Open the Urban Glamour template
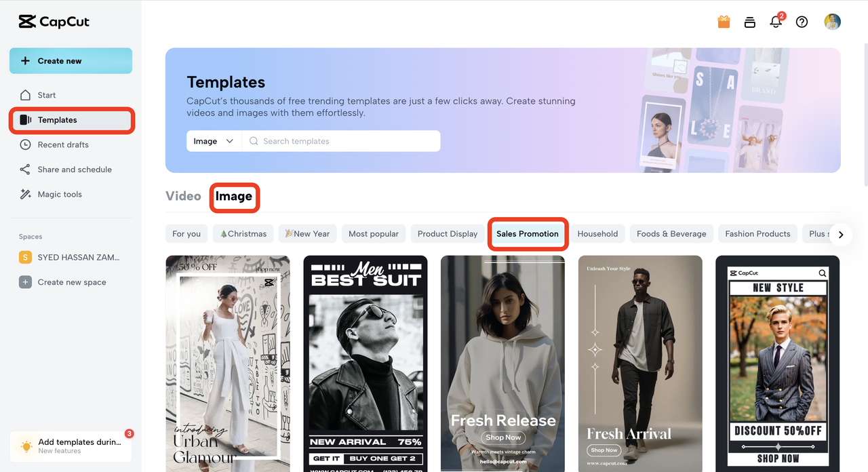Viewport: 868px width, 472px height. pos(228,363)
